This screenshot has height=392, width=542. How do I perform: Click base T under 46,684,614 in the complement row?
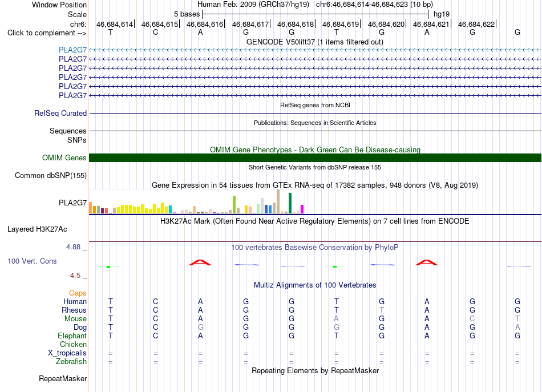pyautogui.click(x=111, y=33)
